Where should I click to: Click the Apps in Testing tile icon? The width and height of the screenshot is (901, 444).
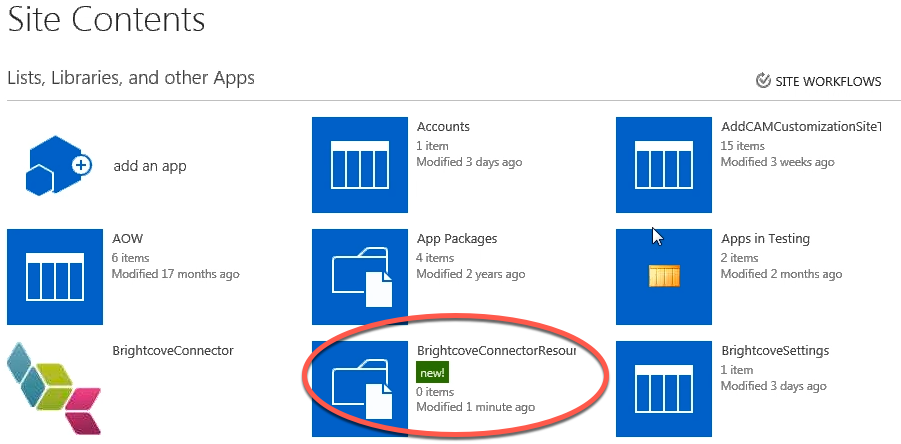tap(664, 277)
